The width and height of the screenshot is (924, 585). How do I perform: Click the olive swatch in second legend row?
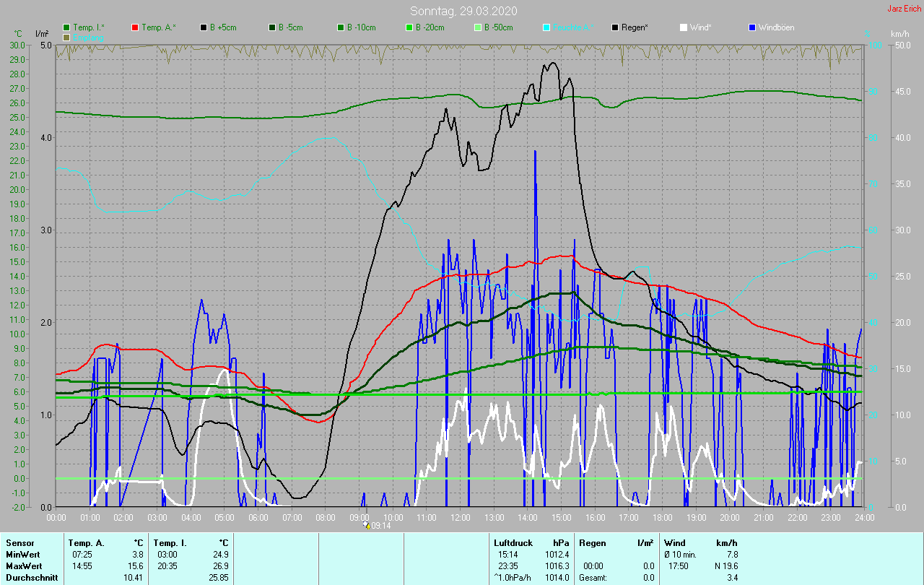coord(66,37)
